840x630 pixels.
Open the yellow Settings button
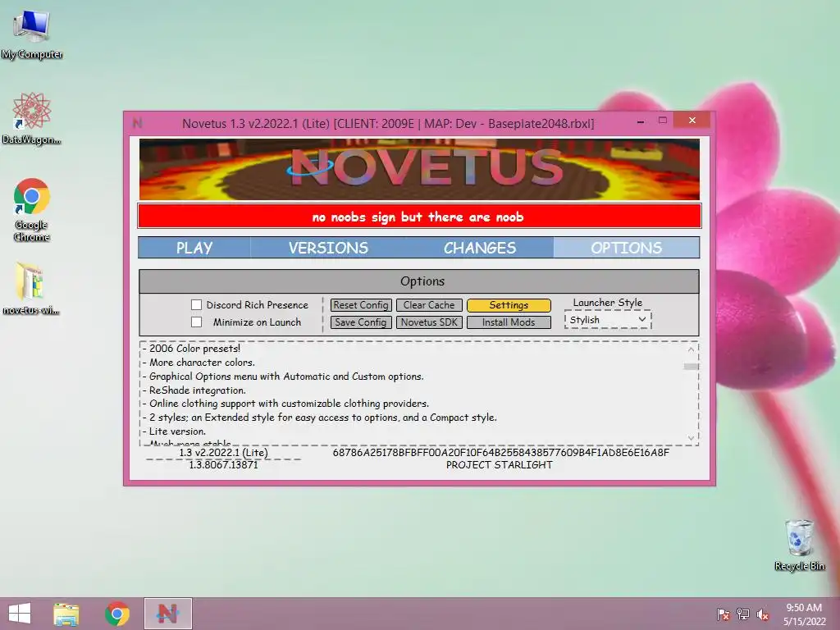[x=509, y=305]
